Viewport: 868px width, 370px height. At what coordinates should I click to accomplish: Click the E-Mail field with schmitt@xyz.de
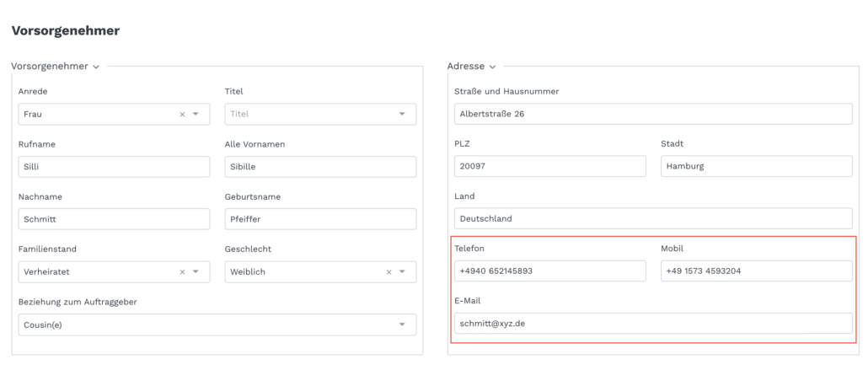coord(653,324)
